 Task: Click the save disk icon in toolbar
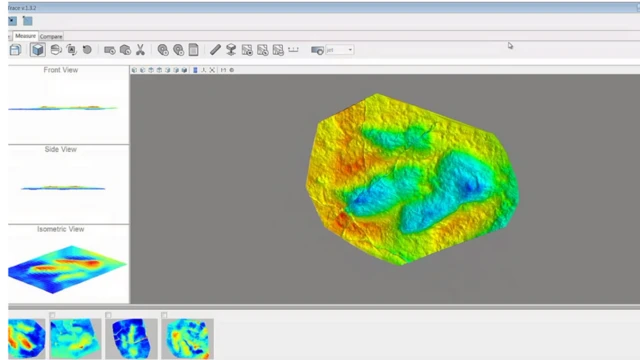pyautogui.click(x=15, y=50)
